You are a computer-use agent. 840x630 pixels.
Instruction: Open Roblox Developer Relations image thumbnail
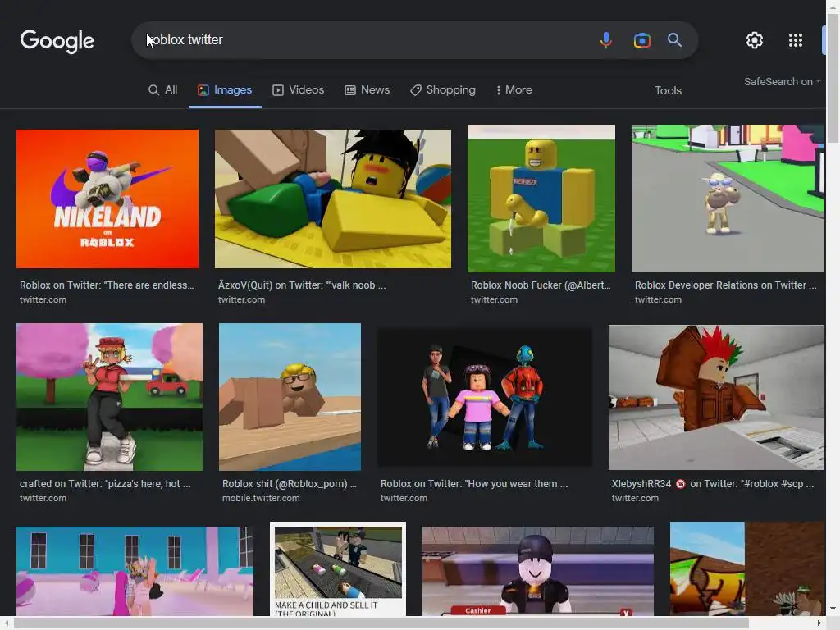click(728, 199)
